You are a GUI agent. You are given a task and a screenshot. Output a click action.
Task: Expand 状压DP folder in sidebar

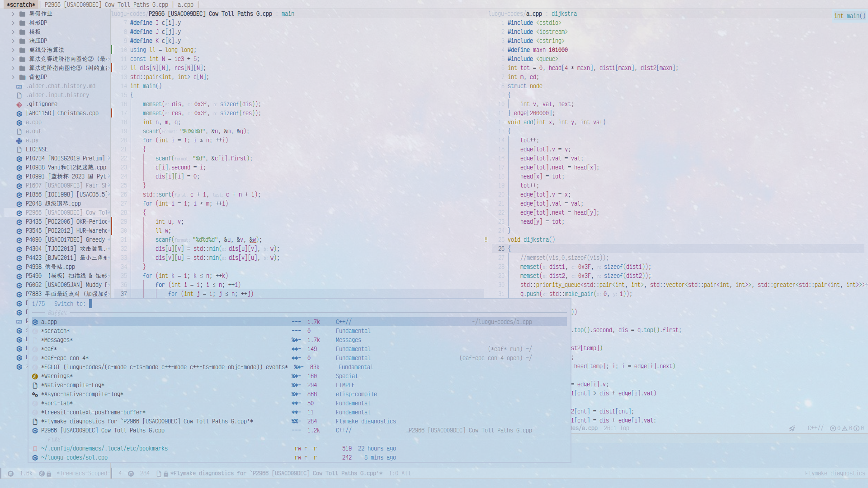click(x=13, y=40)
